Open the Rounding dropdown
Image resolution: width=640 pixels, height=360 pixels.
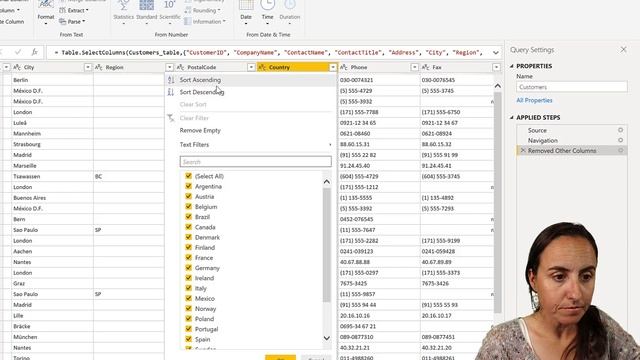(202, 10)
